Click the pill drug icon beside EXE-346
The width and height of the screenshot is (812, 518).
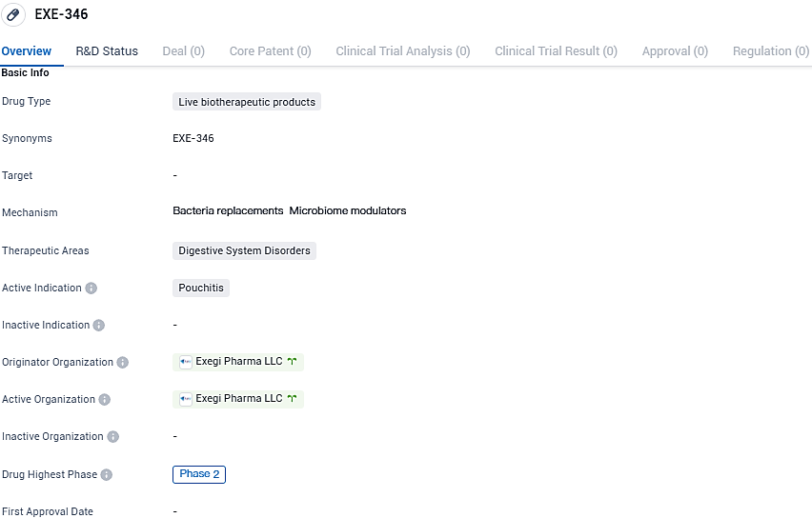click(13, 14)
